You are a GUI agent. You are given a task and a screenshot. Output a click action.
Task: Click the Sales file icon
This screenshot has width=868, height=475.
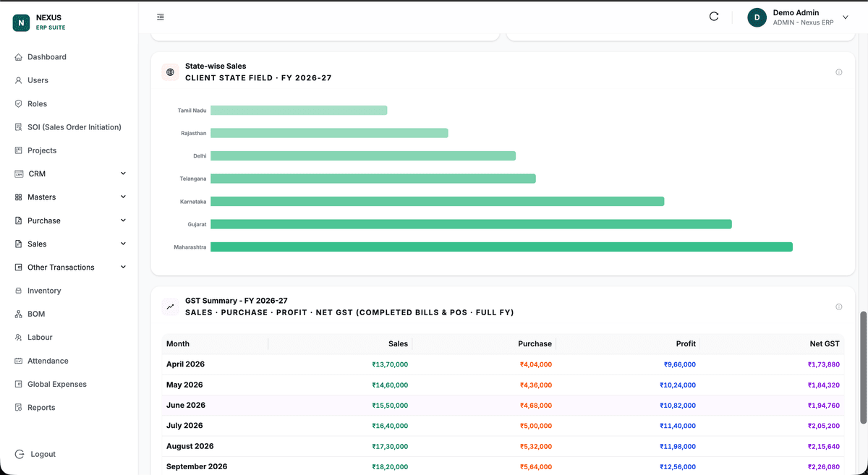click(18, 244)
